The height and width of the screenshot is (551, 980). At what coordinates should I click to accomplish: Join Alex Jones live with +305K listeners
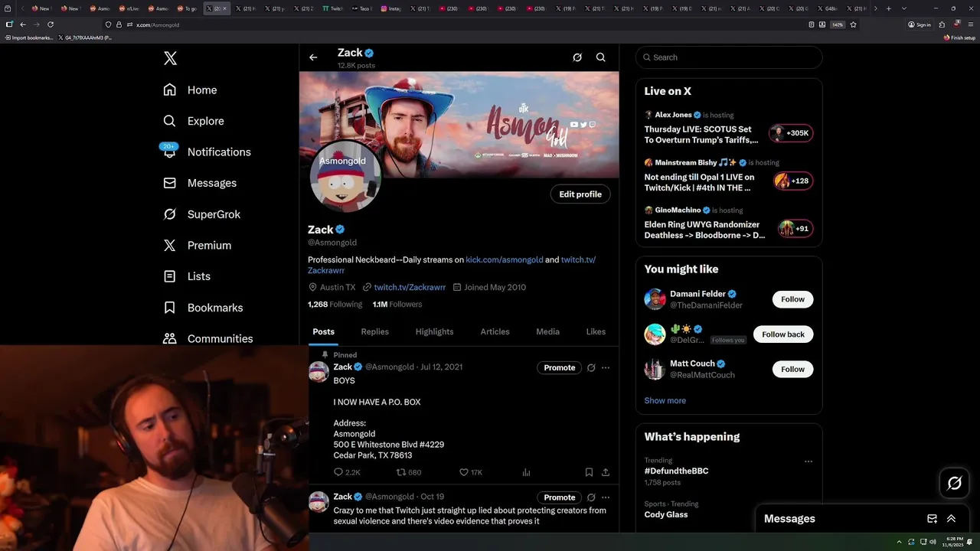point(791,133)
